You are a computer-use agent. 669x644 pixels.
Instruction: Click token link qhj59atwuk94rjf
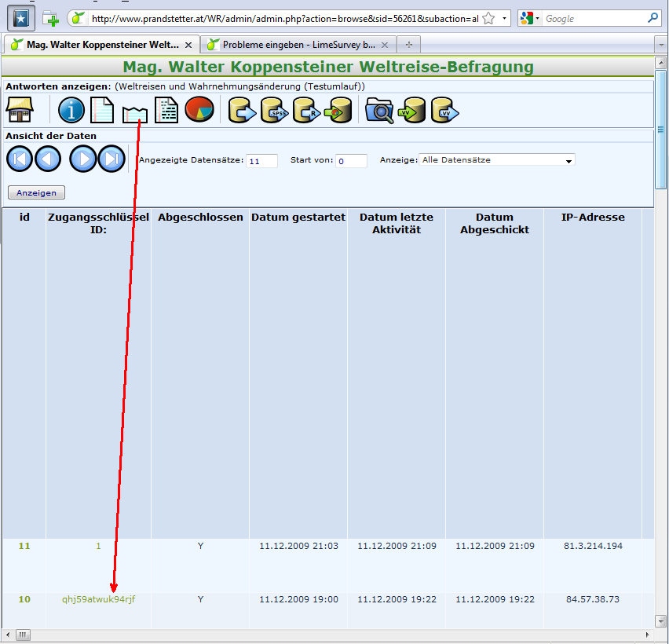click(x=98, y=599)
